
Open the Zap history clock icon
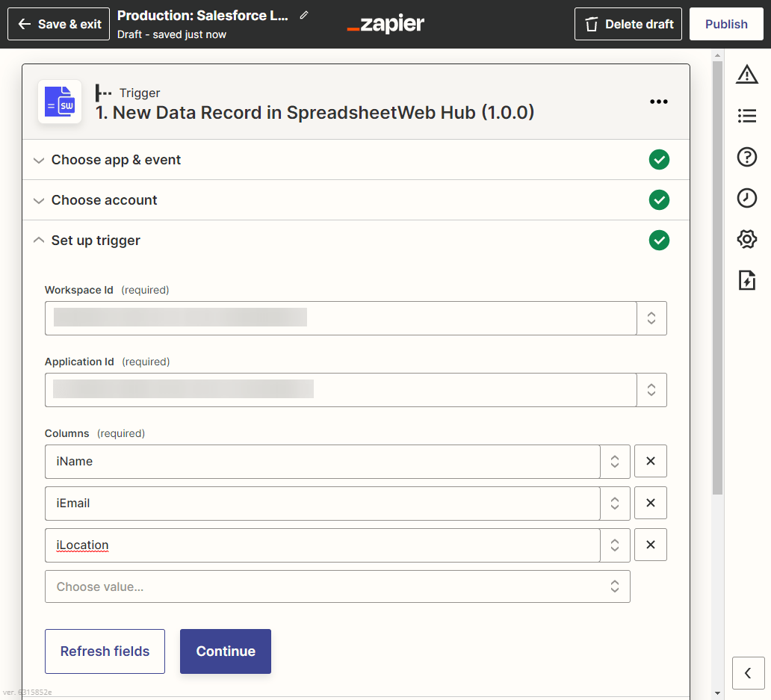[x=747, y=198]
